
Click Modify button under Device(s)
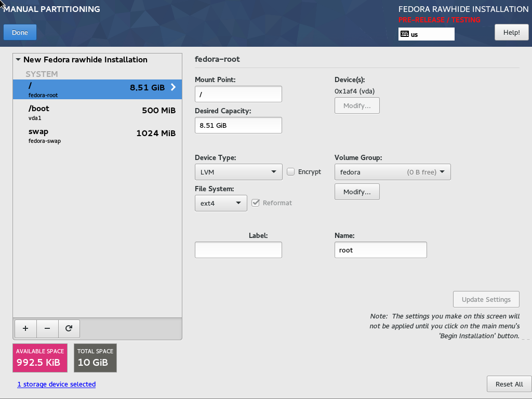(357, 106)
